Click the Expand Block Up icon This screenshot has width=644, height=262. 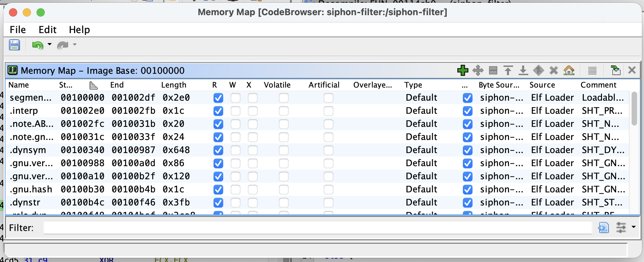508,70
